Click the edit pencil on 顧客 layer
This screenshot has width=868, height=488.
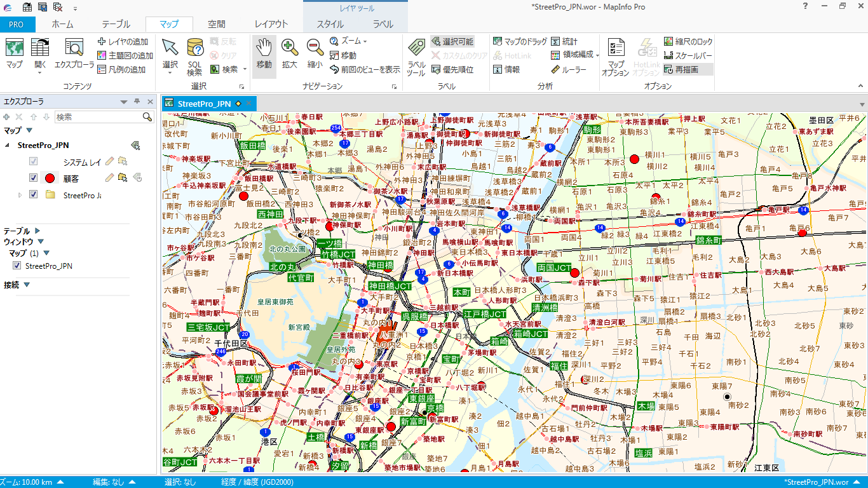[x=110, y=177]
